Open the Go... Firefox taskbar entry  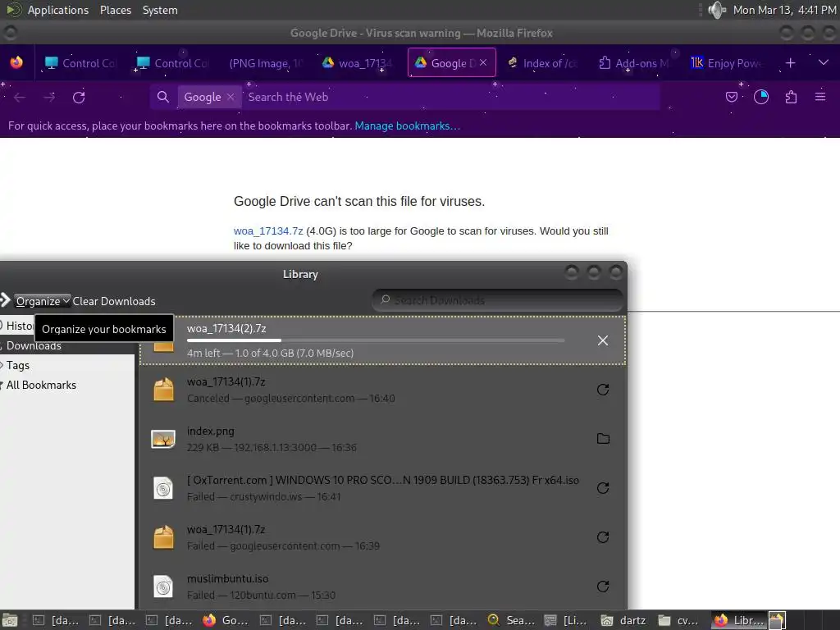point(226,620)
